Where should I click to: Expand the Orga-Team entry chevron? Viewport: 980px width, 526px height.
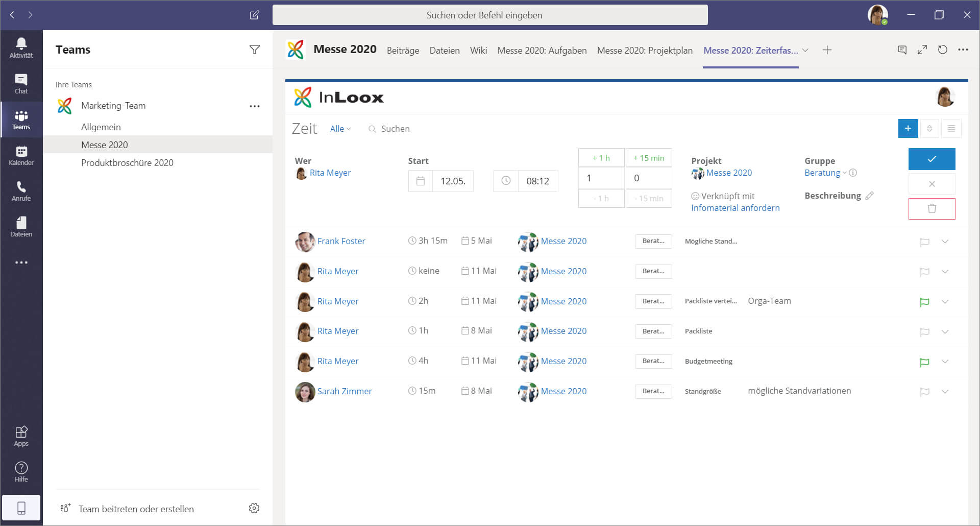click(945, 302)
